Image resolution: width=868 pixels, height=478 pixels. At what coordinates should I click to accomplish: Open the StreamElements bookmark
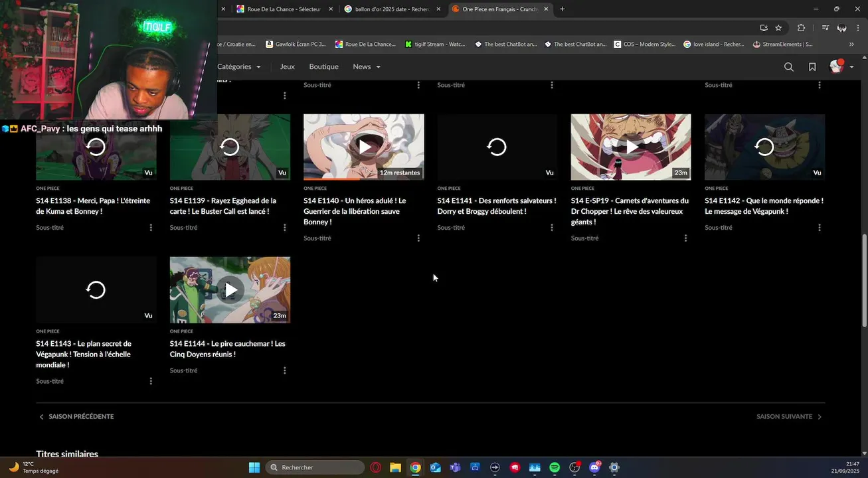(783, 44)
